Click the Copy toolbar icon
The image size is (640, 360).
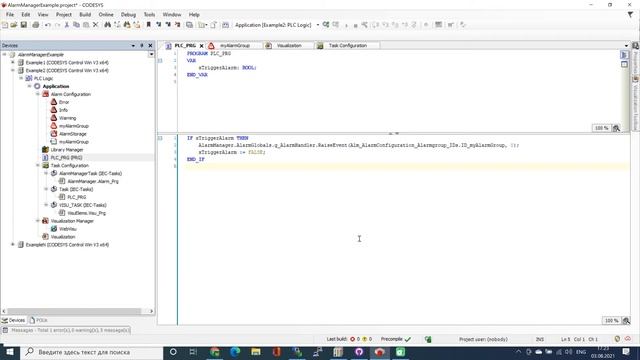pyautogui.click(x=76, y=25)
